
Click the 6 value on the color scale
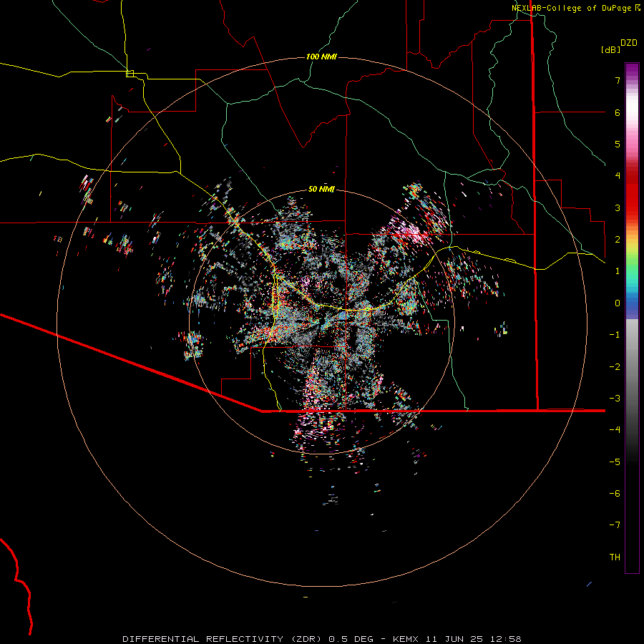tap(618, 112)
